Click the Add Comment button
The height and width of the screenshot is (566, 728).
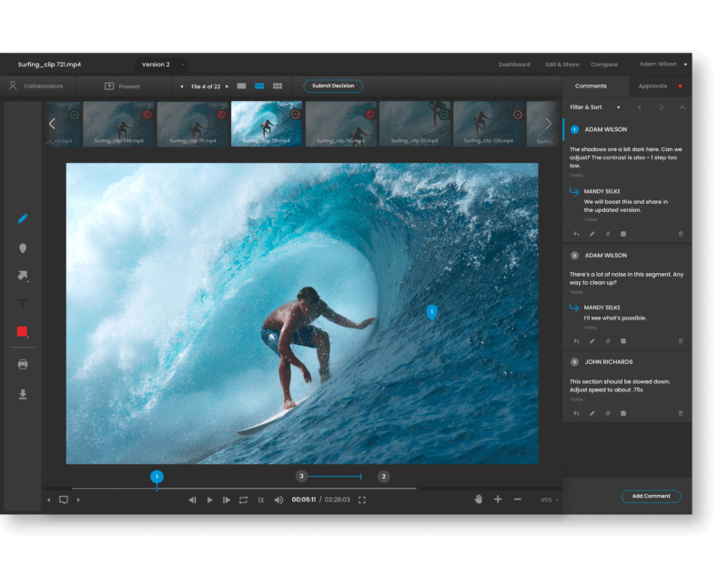click(x=651, y=496)
